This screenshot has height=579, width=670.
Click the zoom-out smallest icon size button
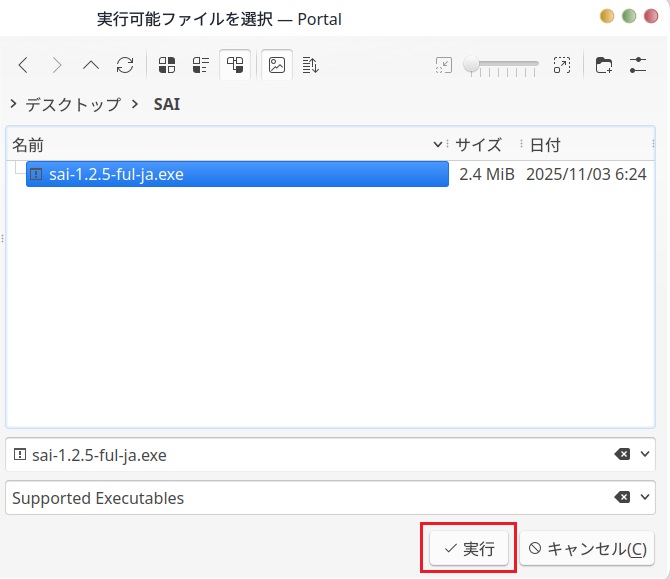coord(444,65)
